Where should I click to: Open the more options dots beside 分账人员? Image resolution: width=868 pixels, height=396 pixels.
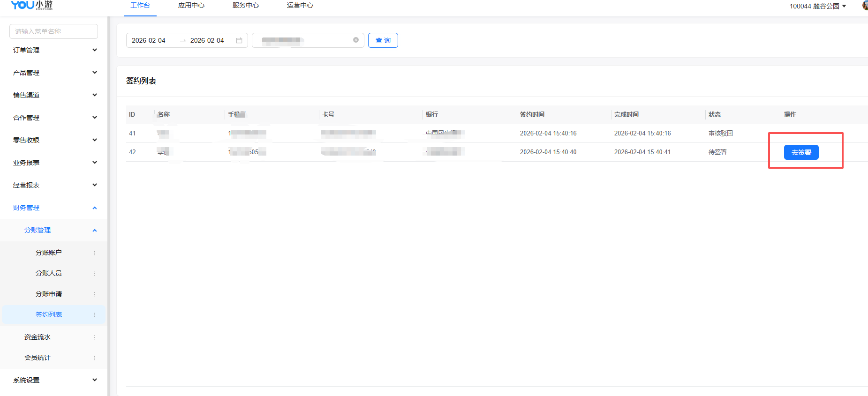pos(94,273)
